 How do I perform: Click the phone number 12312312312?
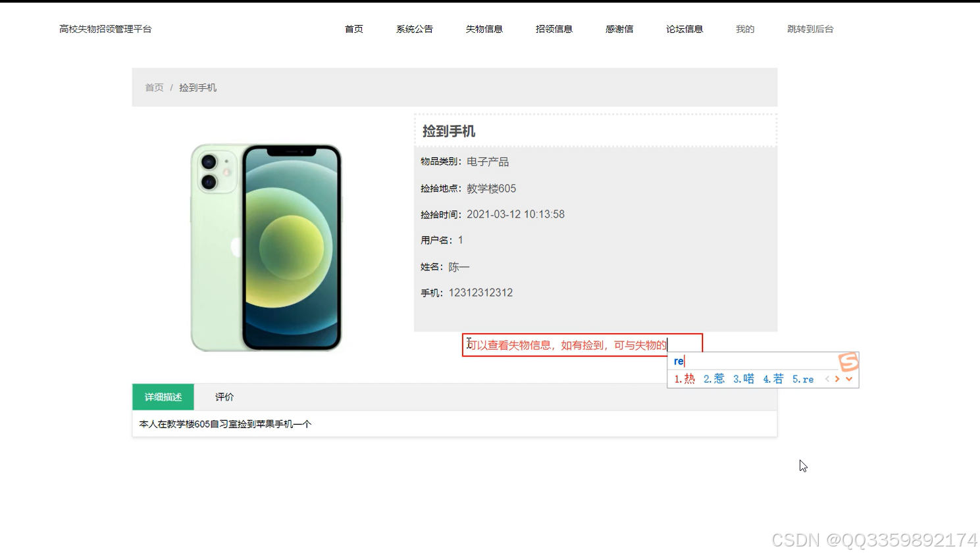tap(480, 293)
